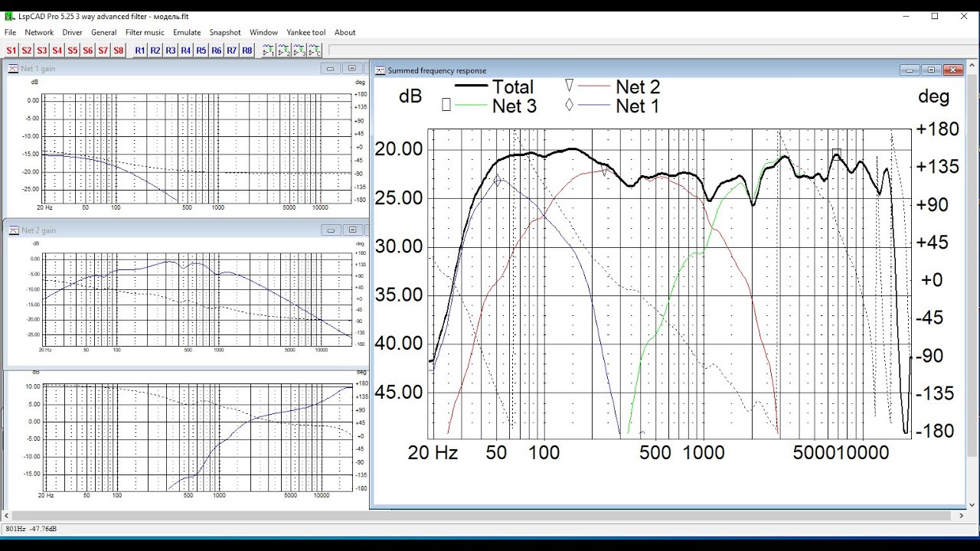This screenshot has height=551, width=980.
Task: Open the Snapshot menu
Action: click(x=225, y=32)
